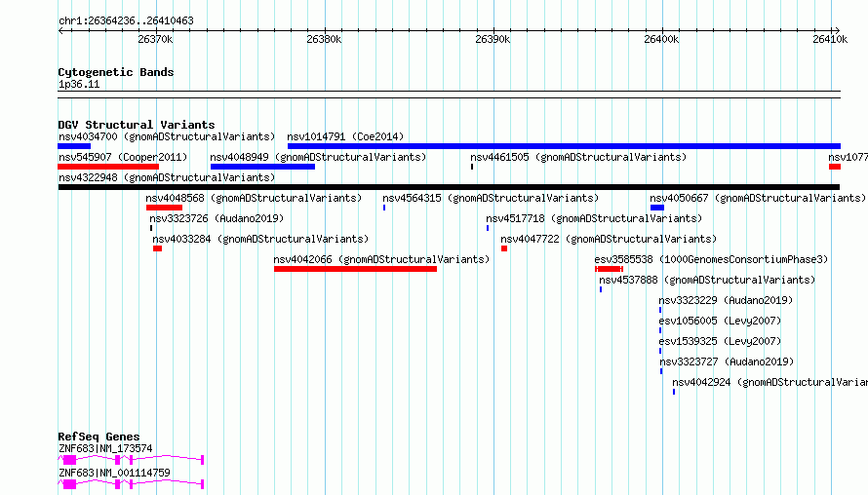Select the nsv4537888 variant label
The image size is (868, 495).
(x=707, y=280)
